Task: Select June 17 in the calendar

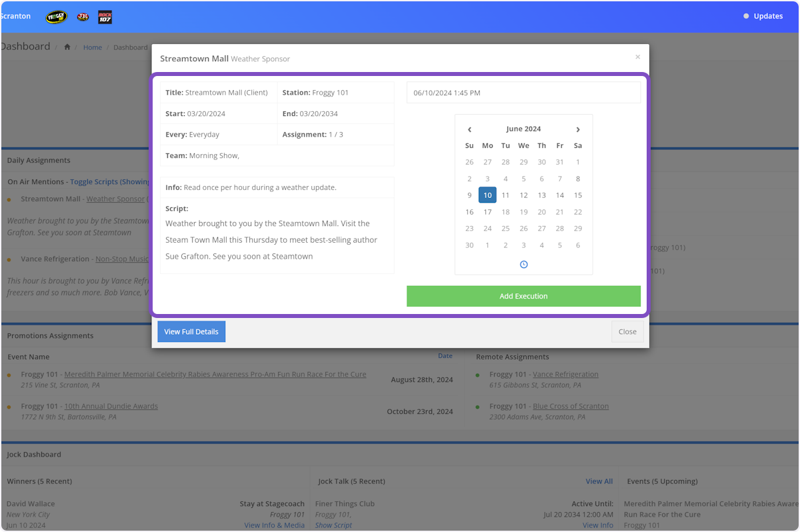Action: point(487,212)
